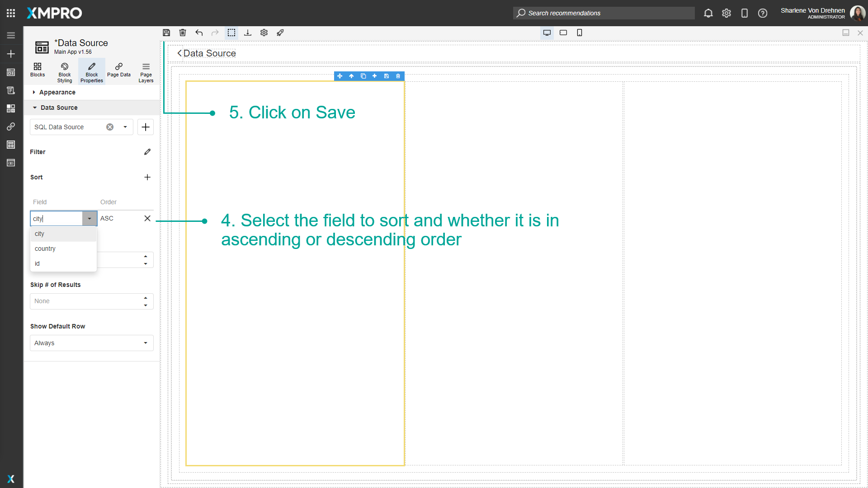Toggle the marquee selection mode in toolbar

click(x=231, y=33)
